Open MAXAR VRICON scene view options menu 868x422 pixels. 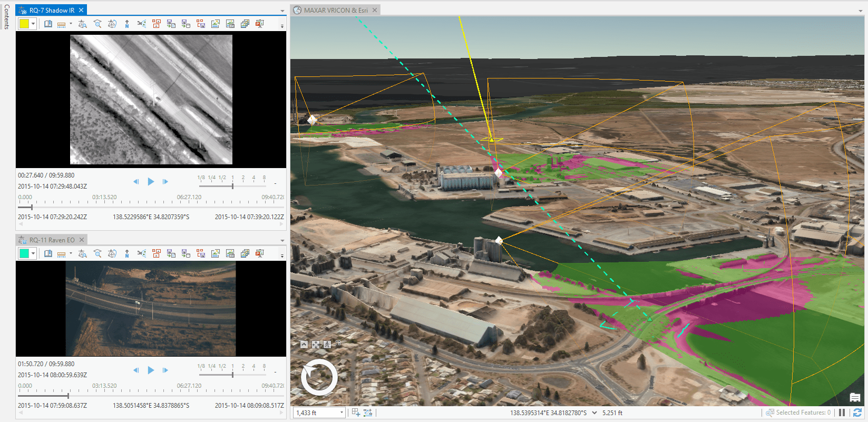[862, 11]
